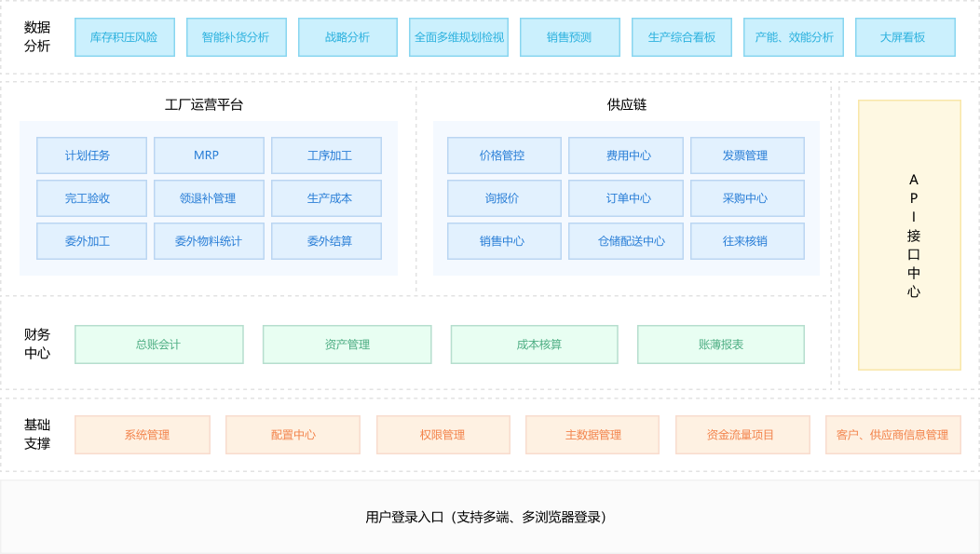Click the 用户登录入口 bar
Screen dimensions: 980x554
point(490,517)
